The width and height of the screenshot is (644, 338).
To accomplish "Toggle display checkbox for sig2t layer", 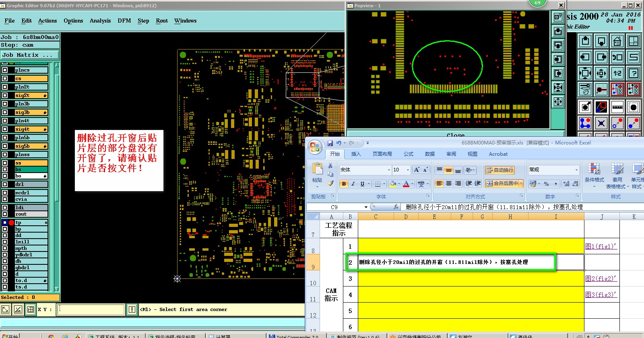I will click(5, 95).
